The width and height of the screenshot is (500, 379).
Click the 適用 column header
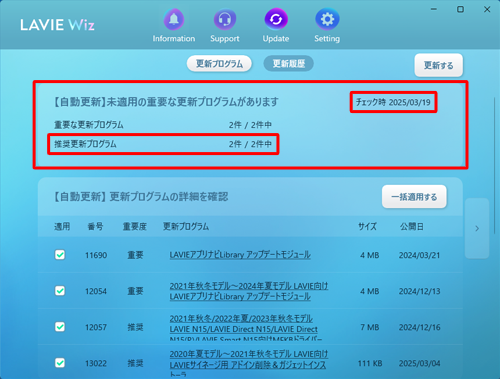coord(62,227)
